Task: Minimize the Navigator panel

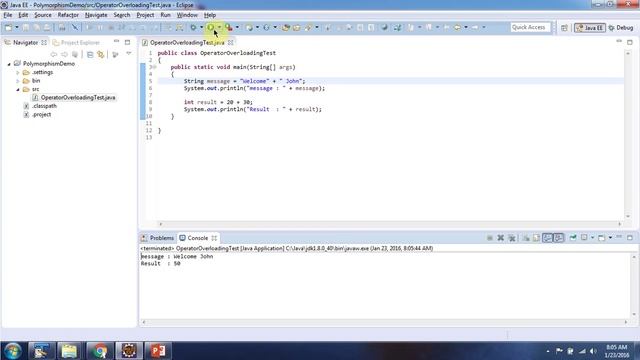Action: coord(116,42)
